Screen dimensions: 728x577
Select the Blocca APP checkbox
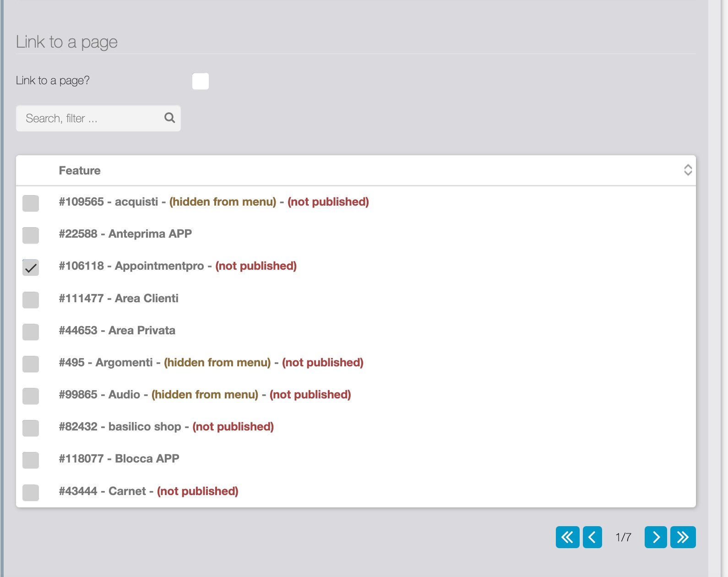(31, 460)
